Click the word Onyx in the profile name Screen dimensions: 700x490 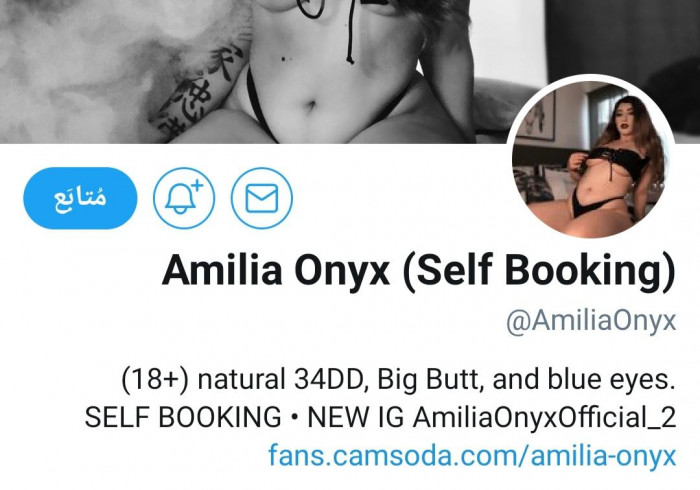(x=342, y=270)
